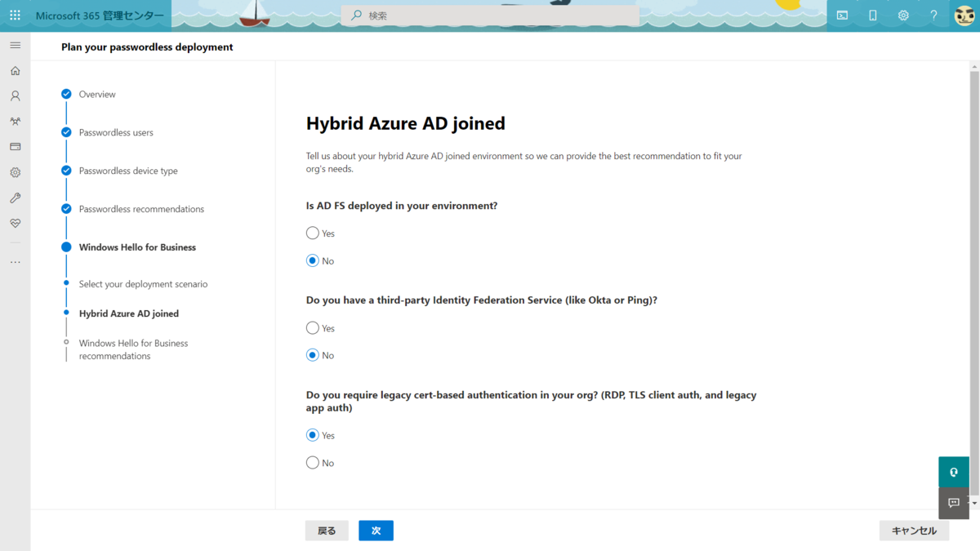Open Billing card icon in sidebar

coord(15,147)
